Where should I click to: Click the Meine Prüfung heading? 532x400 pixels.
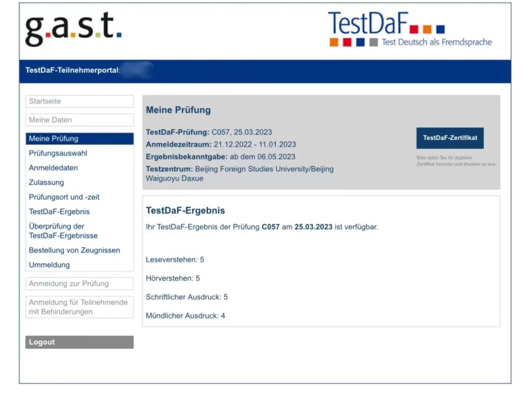click(178, 110)
